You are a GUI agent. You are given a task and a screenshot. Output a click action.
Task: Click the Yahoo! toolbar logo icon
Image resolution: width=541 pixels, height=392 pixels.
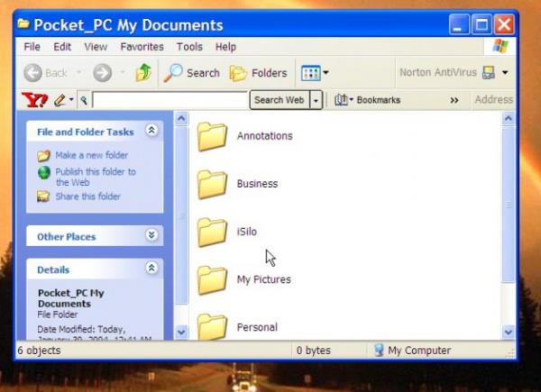coord(34,100)
